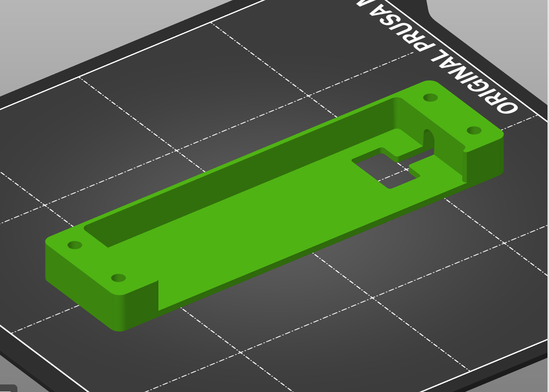Viewport: 549px width, 392px height.
Task: Click the screw hole on the model's far right corner
Action: tap(474, 131)
